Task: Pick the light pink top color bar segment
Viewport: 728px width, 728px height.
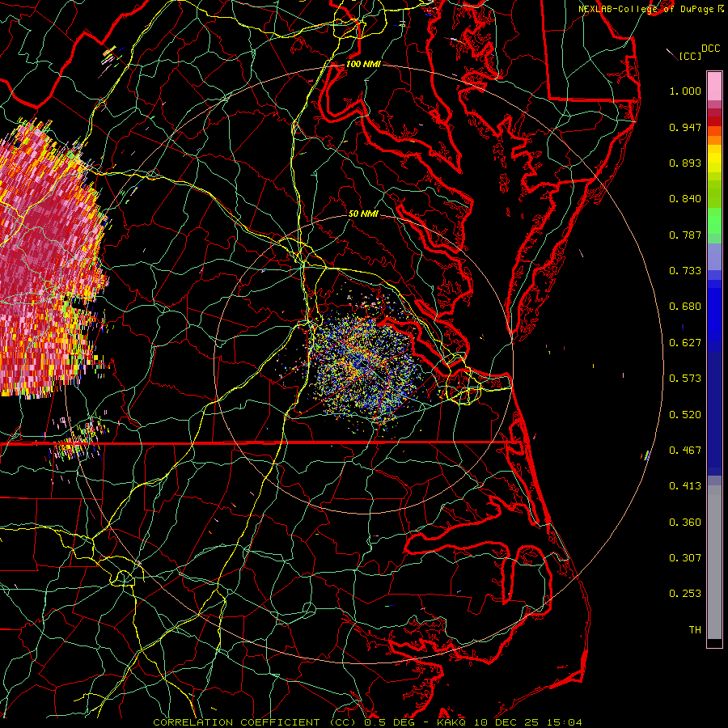Action: 714,87
